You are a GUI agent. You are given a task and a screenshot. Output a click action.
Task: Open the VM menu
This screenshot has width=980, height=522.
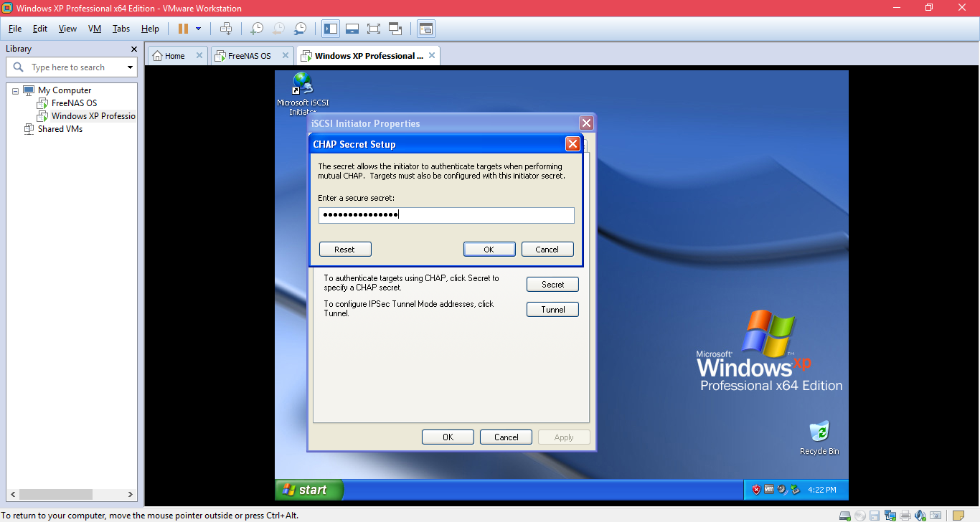[95, 29]
